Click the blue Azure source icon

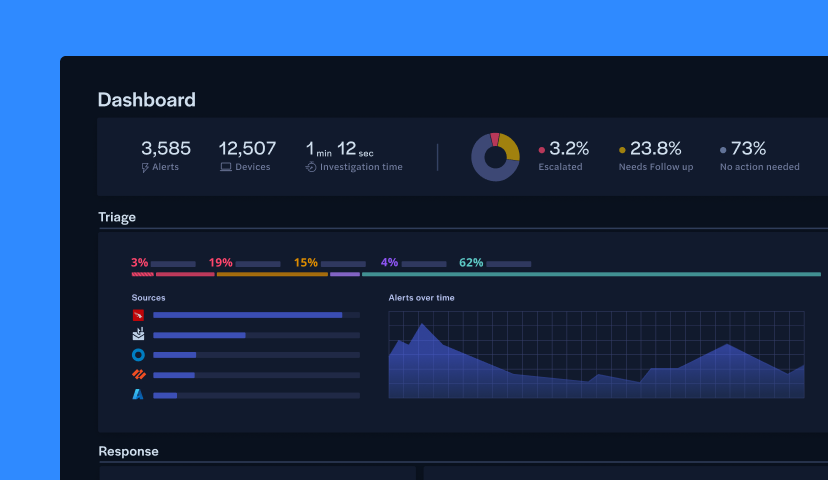[x=138, y=395]
